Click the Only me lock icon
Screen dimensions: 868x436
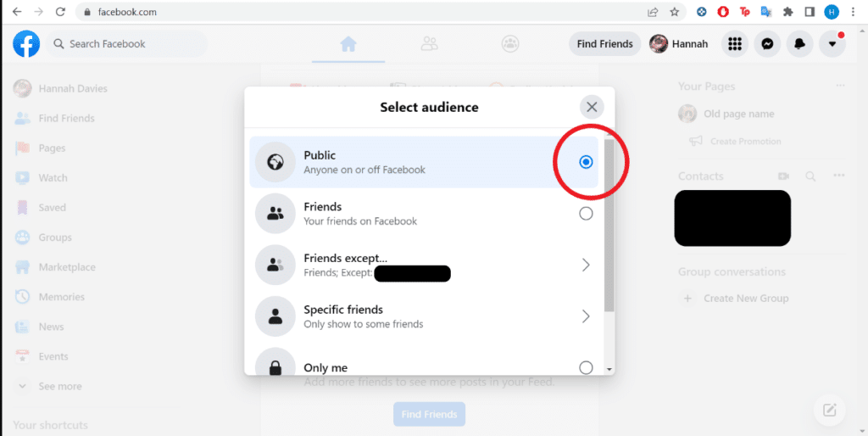point(275,363)
